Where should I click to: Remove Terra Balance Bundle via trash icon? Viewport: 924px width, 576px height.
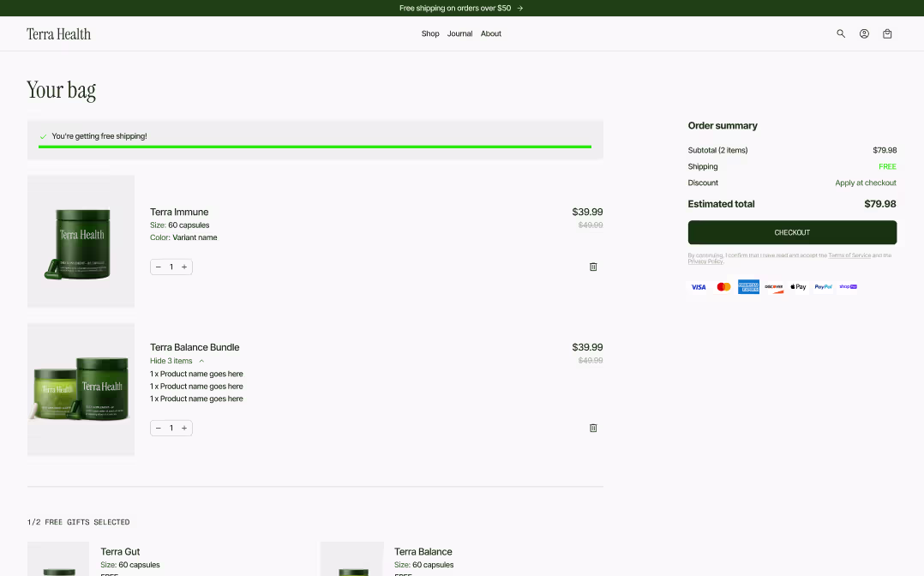coord(592,428)
